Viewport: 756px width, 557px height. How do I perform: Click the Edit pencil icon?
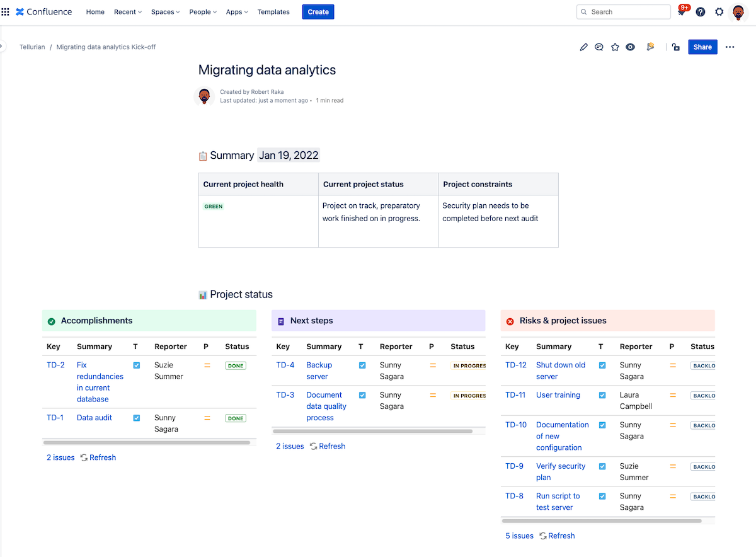(583, 47)
